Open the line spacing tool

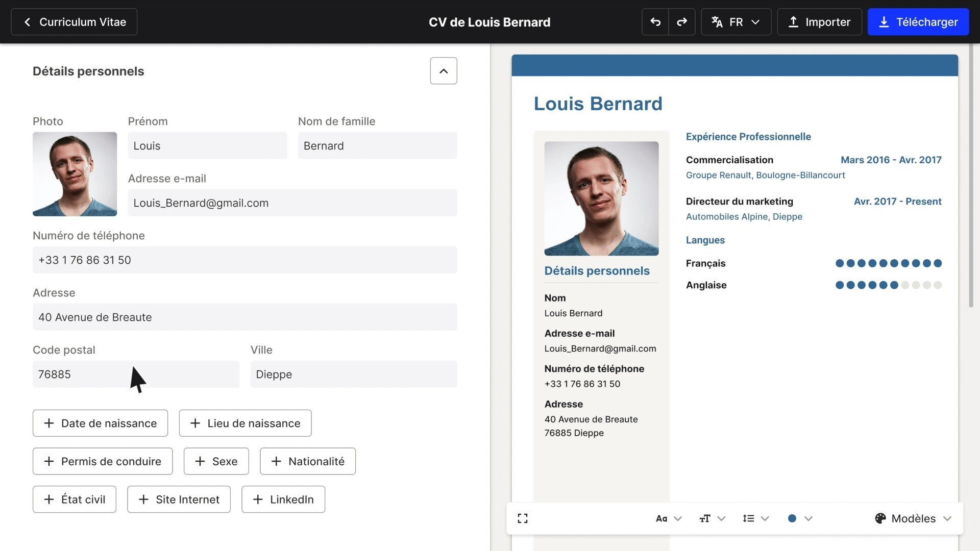(755, 518)
